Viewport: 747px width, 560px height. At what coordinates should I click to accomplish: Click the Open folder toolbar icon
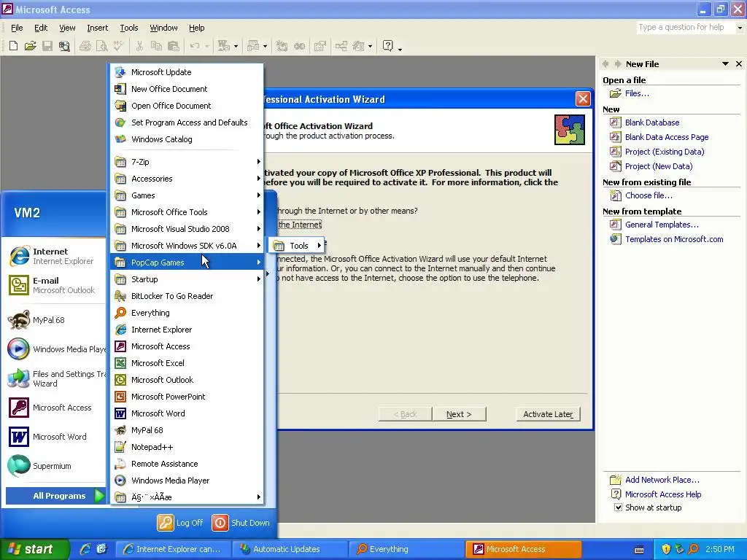(x=31, y=46)
